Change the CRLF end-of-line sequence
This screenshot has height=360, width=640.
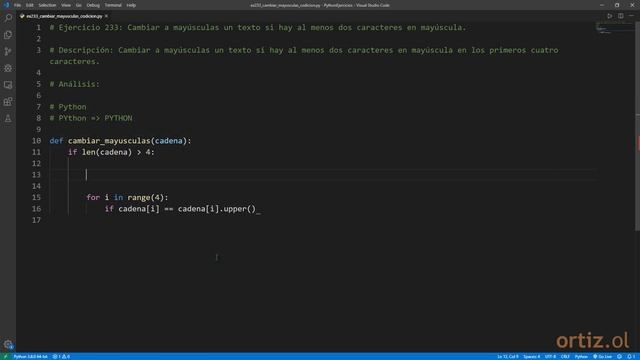tap(565, 356)
